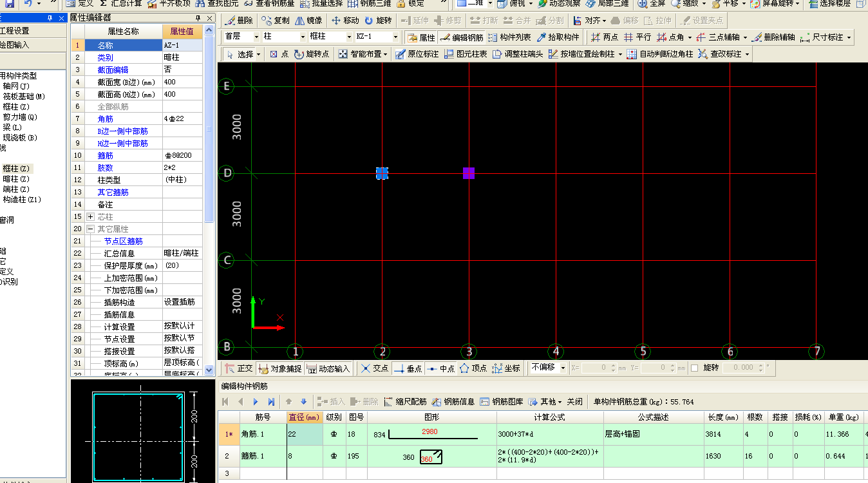Screen dimensions: 868x483
Task: Click the 角筋 property value 4⌀22
Action: point(182,118)
